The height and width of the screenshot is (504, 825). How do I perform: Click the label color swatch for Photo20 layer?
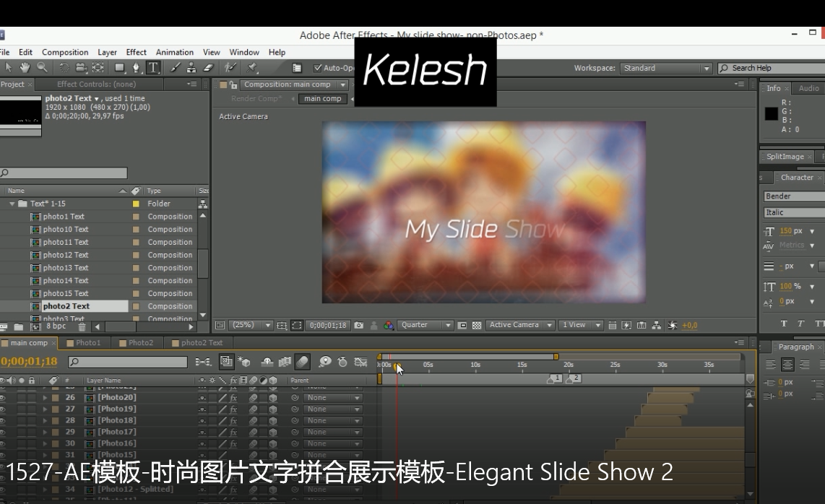tap(55, 398)
